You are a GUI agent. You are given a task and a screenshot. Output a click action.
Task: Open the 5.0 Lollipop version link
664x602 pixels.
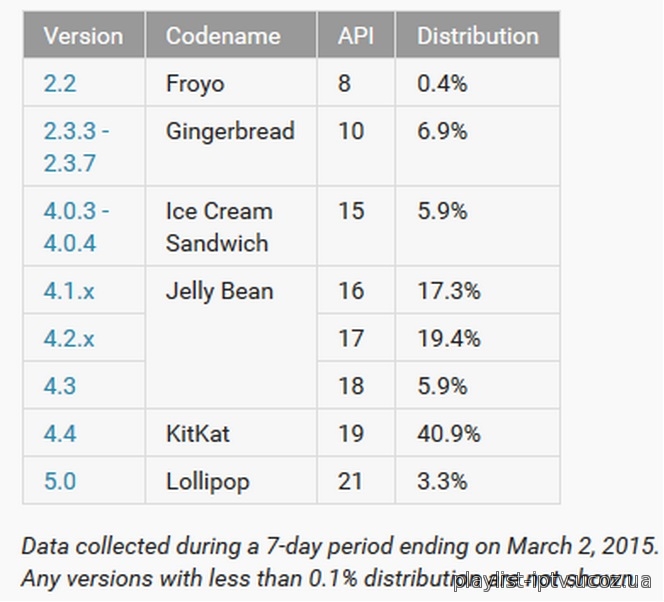click(60, 481)
